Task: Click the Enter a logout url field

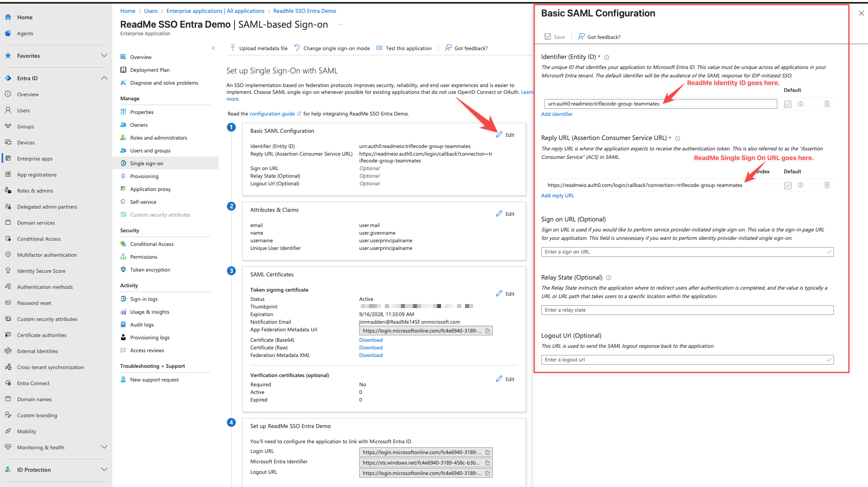Action: [x=687, y=360]
